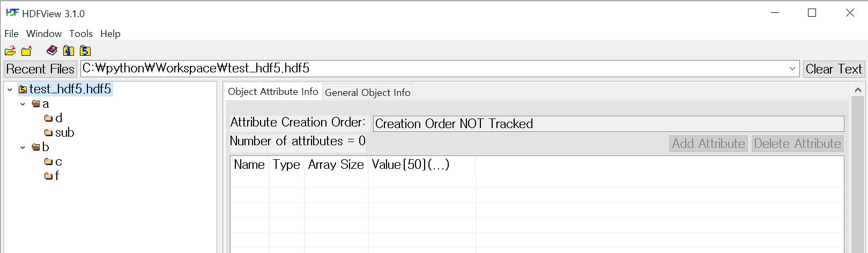
Task: Collapse the test_hdf5.hdf5 root node
Action: (10, 90)
